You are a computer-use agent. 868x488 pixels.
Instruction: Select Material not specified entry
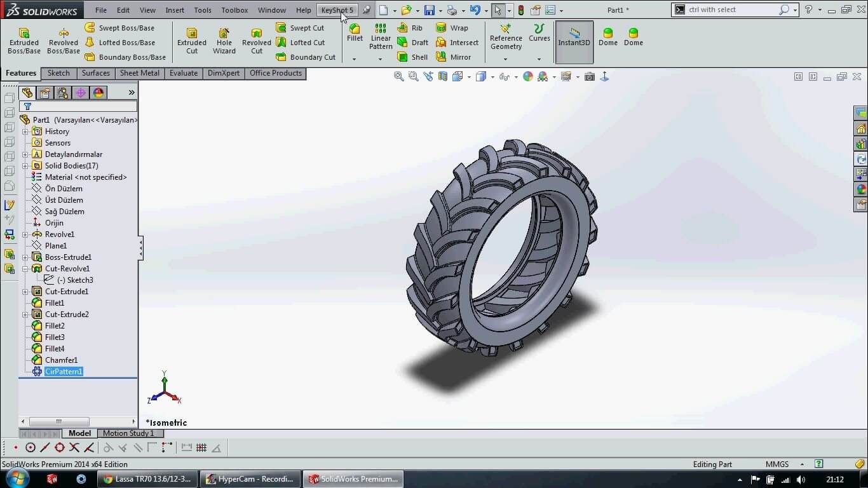(x=79, y=177)
